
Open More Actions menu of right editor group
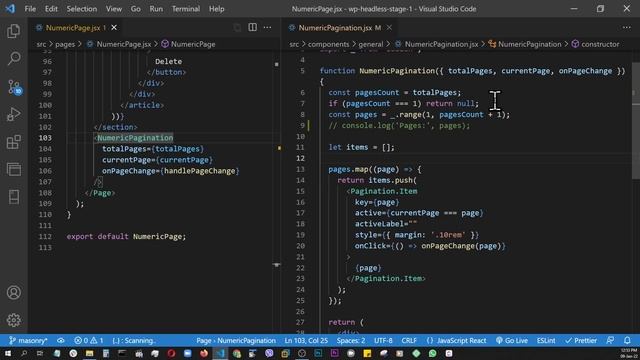pyautogui.click(x=627, y=27)
